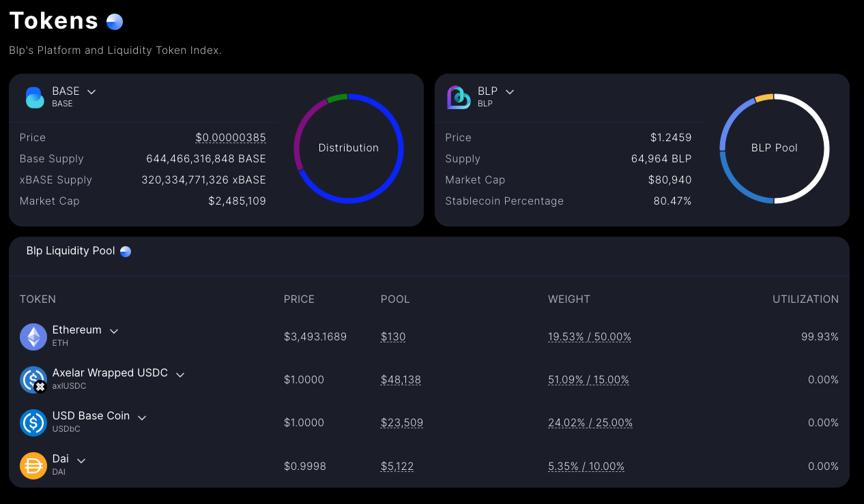864x504 pixels.
Task: Click the BASE token logo icon
Action: [35, 97]
